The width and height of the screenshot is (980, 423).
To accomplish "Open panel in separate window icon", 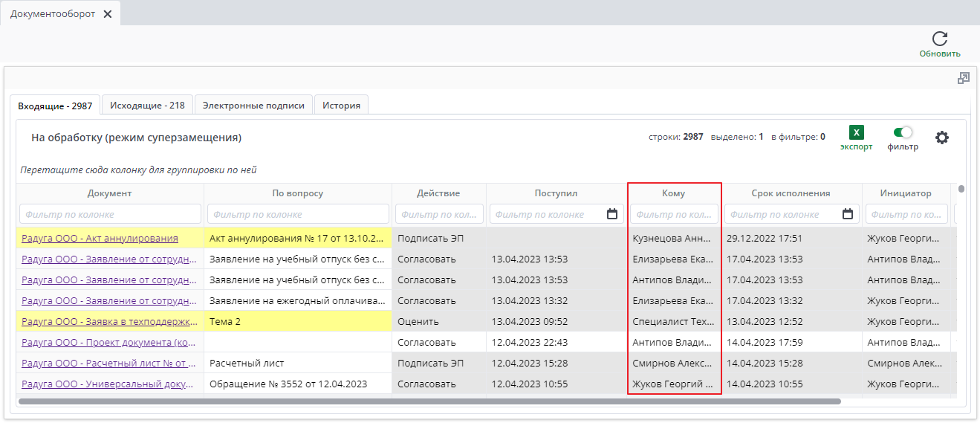I will (x=964, y=78).
